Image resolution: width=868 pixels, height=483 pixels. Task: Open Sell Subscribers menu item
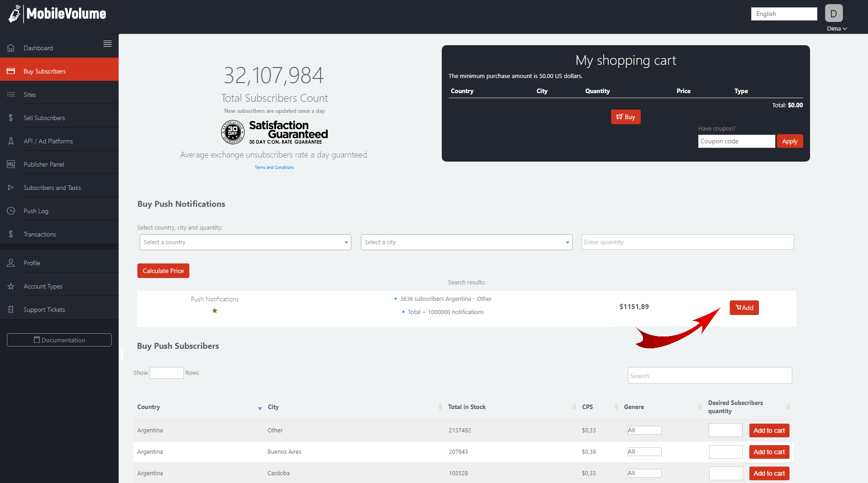[x=44, y=118]
